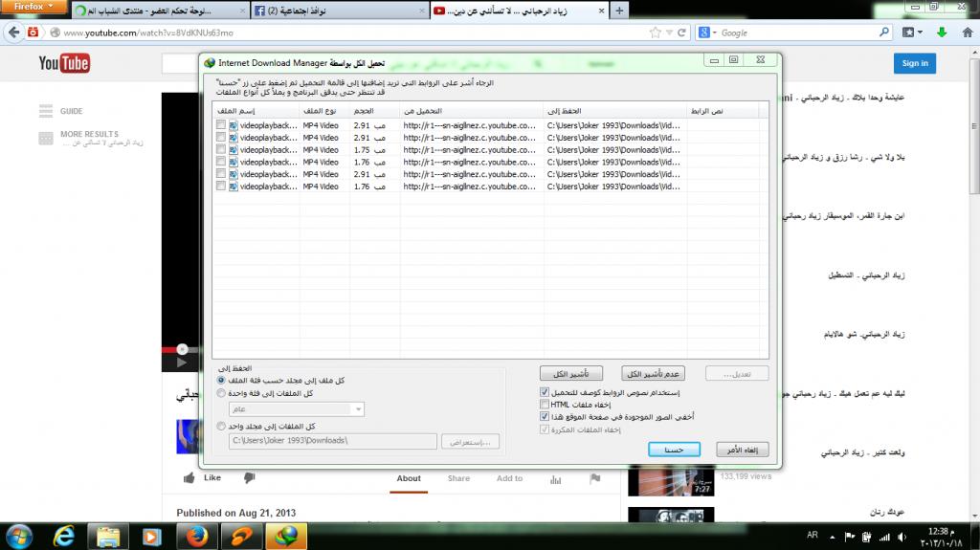980x550 pixels.
Task: Click the blue Sign in button
Action: (915, 63)
